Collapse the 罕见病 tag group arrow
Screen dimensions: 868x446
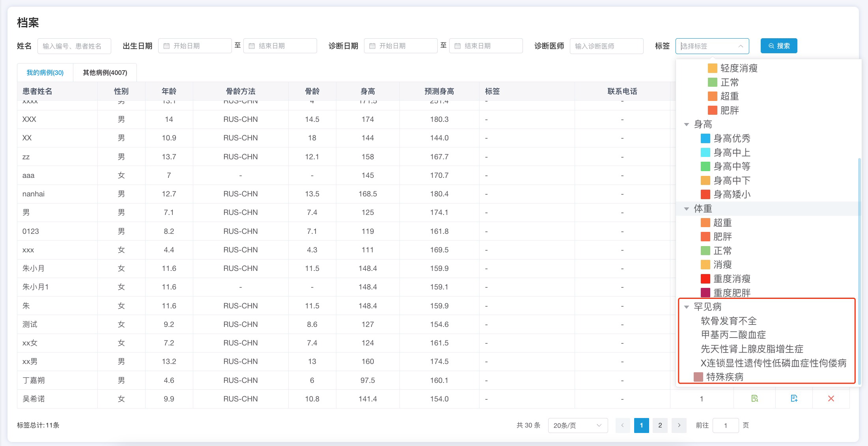[687, 307]
